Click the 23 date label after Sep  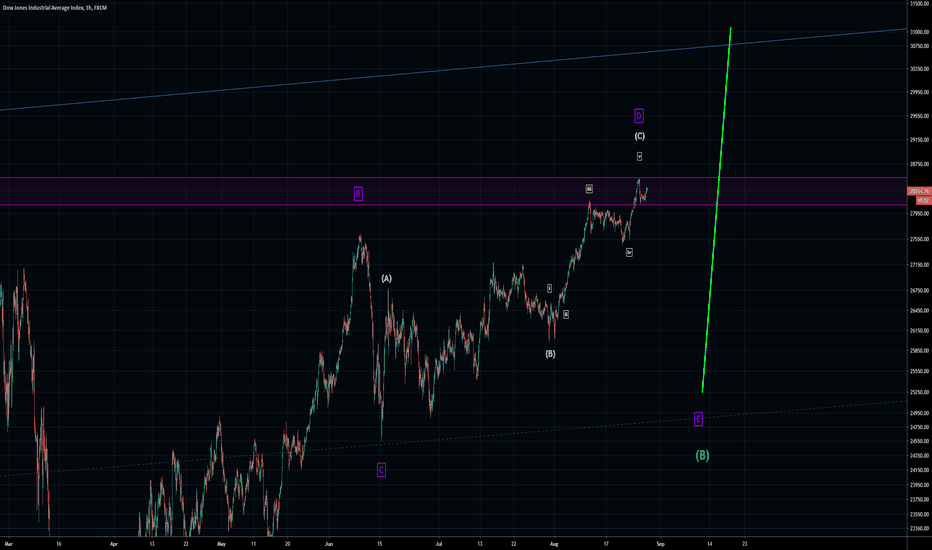(745, 543)
